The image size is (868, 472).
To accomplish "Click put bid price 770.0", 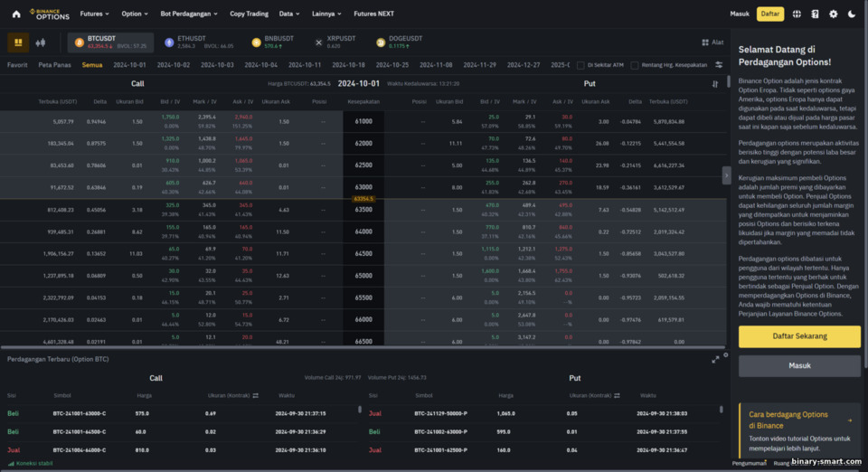I will click(x=492, y=228).
